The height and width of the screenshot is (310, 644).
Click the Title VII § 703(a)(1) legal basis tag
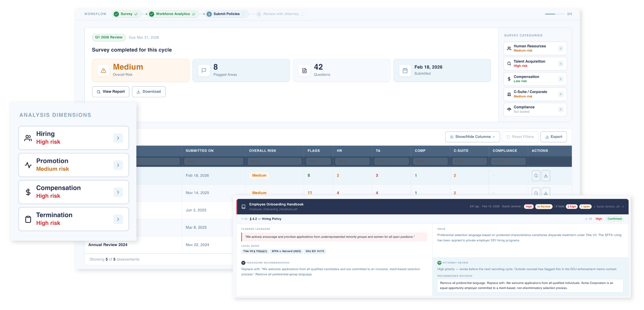point(255,251)
